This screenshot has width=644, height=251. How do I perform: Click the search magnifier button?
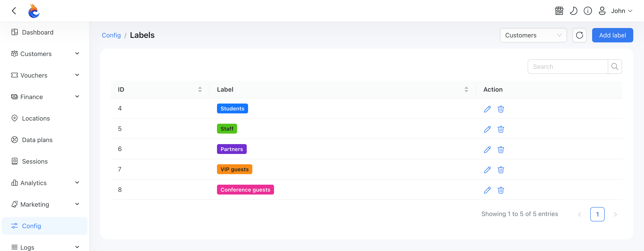coord(614,66)
